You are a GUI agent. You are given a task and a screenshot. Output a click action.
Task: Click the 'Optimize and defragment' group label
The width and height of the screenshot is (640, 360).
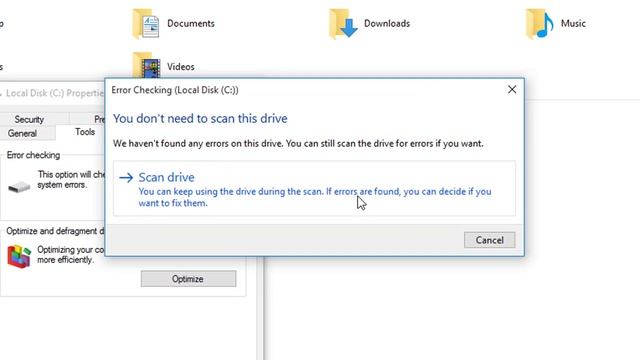pyautogui.click(x=55, y=231)
